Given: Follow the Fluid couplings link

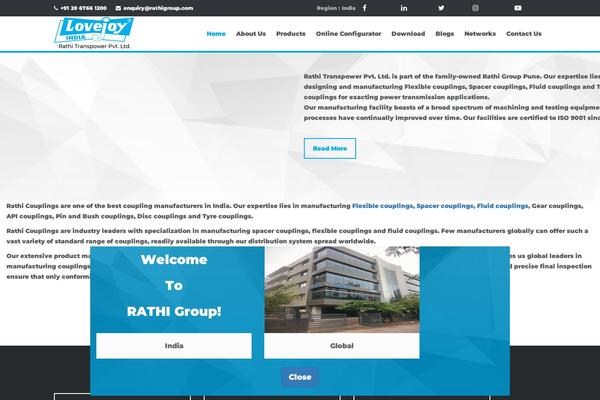Looking at the screenshot, I should pos(502,206).
